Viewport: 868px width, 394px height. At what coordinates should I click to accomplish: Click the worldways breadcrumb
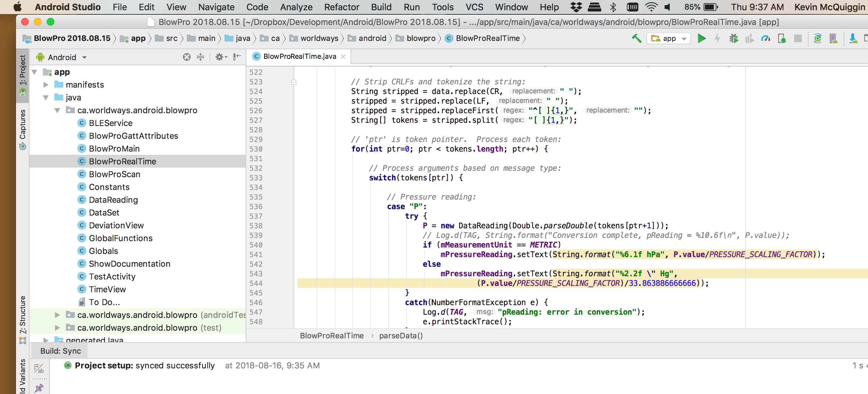pos(319,38)
